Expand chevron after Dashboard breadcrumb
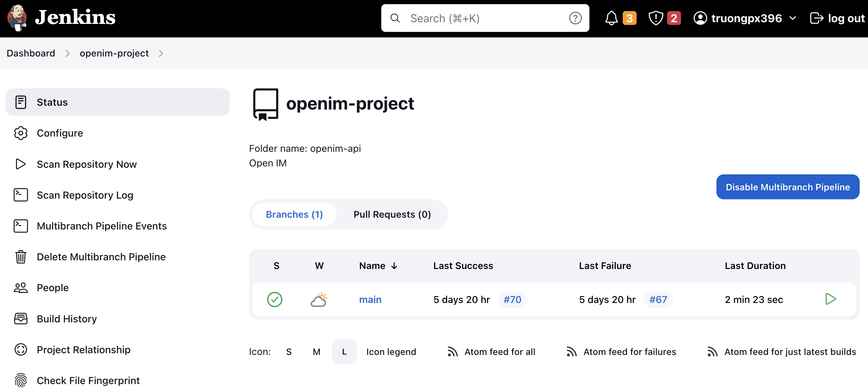Screen dimensions: 868x391 pyautogui.click(x=67, y=53)
